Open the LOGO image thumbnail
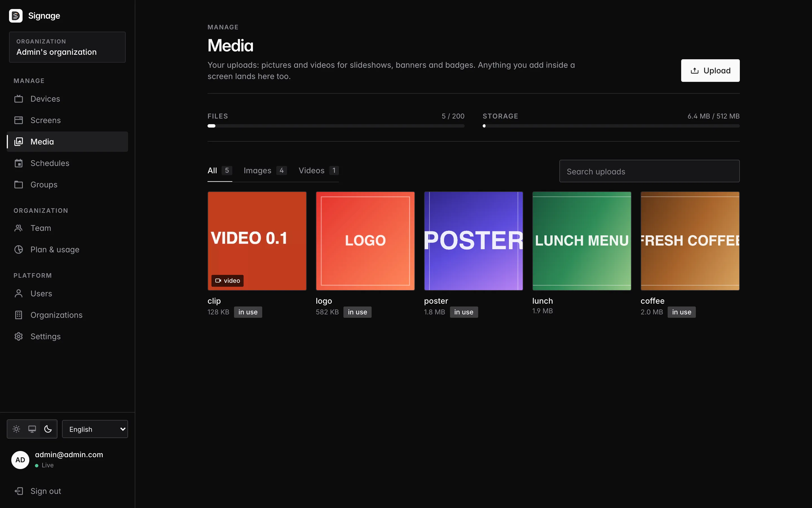 tap(365, 241)
